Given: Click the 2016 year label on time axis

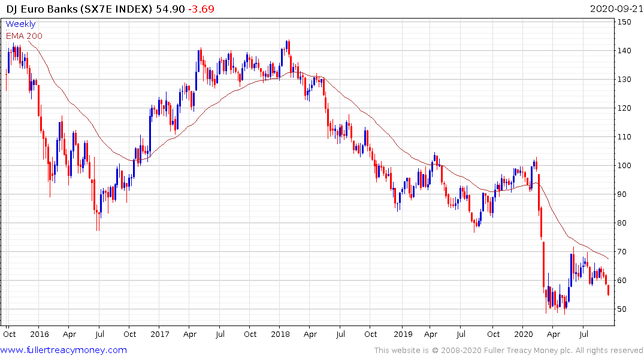Looking at the screenshot, I should (40, 334).
